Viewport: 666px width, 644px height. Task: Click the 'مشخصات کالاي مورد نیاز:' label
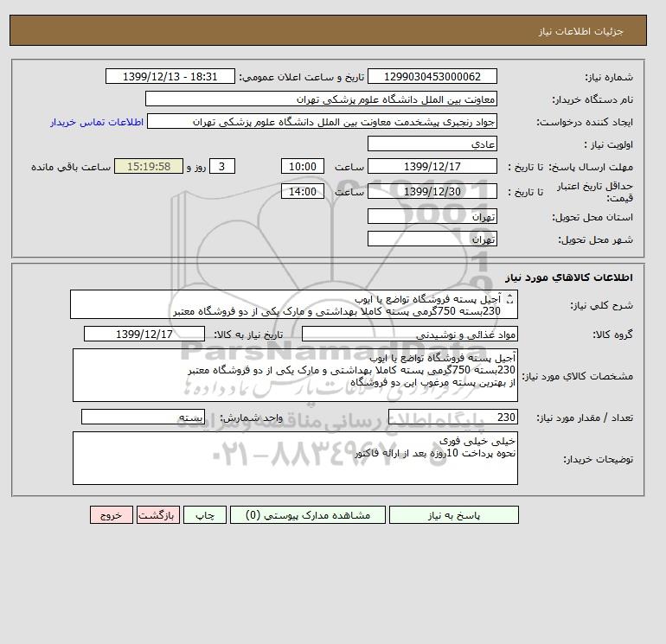click(578, 376)
